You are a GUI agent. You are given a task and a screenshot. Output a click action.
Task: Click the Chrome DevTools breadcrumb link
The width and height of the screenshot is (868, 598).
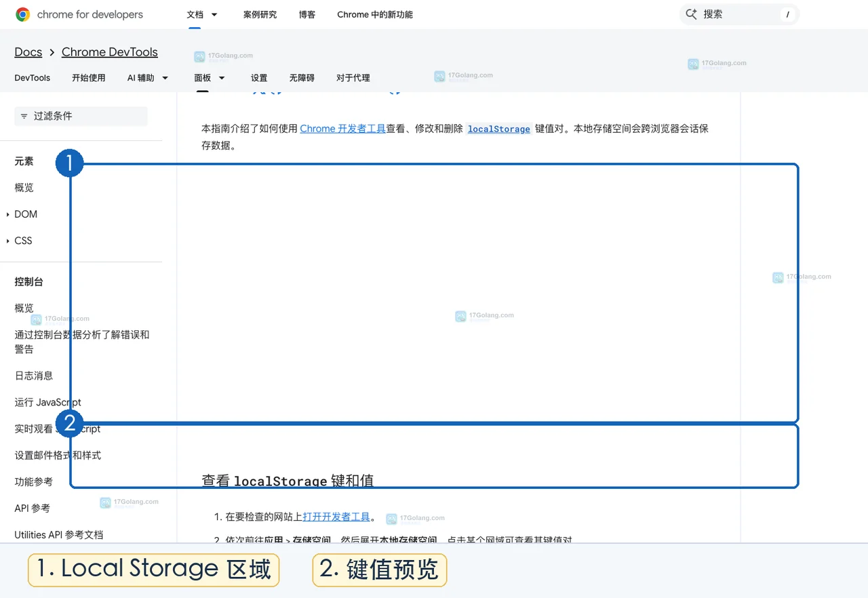(110, 52)
